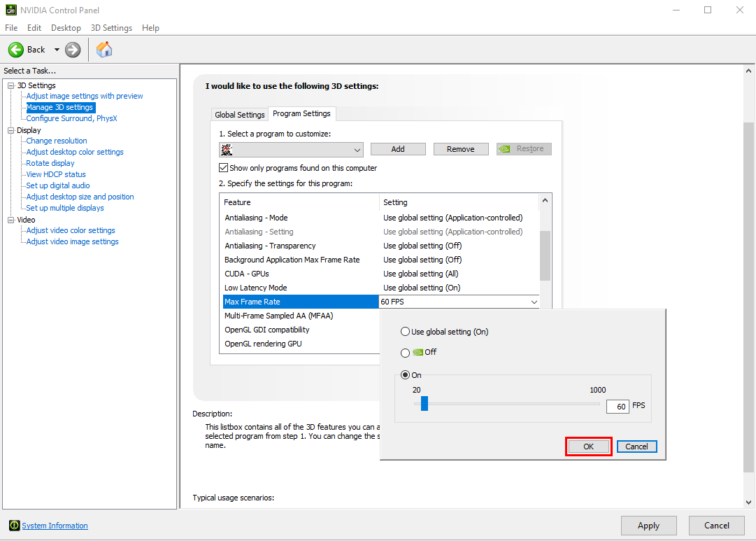The height and width of the screenshot is (541, 756).
Task: Open Adjust video image settings
Action: point(72,241)
